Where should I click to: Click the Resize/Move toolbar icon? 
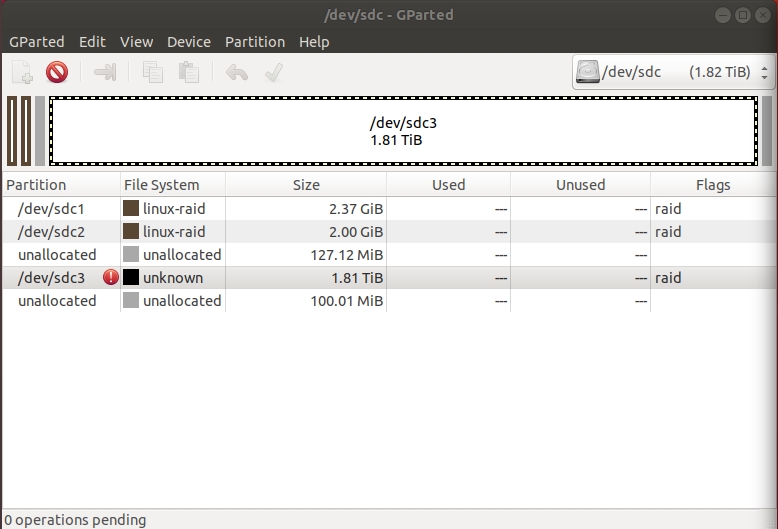click(105, 72)
